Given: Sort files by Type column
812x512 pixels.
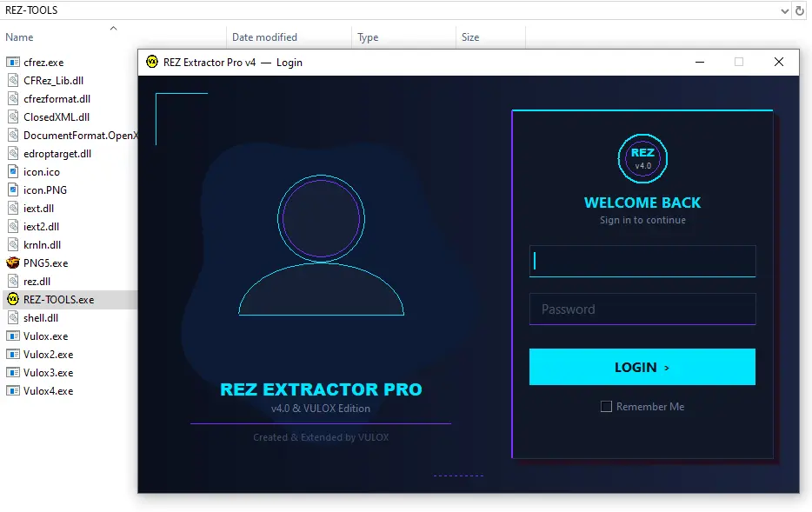Looking at the screenshot, I should (368, 37).
